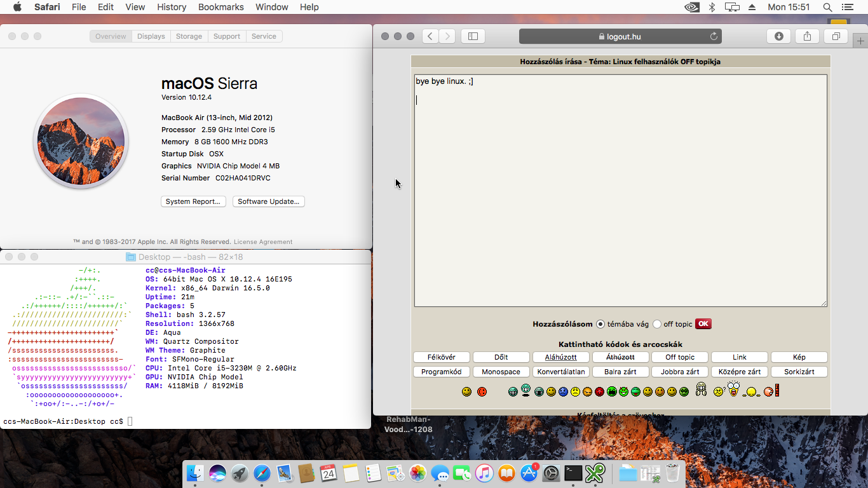Select the 'témába vág' radio option

click(600, 324)
